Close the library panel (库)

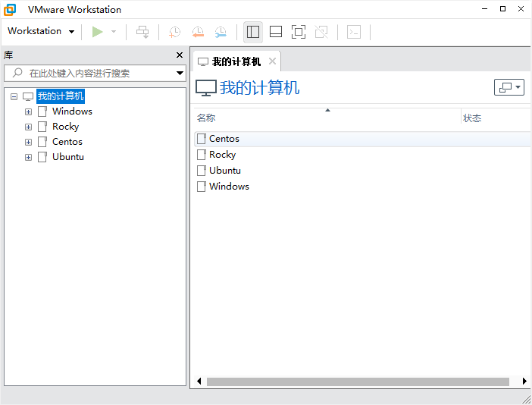pyautogui.click(x=180, y=55)
